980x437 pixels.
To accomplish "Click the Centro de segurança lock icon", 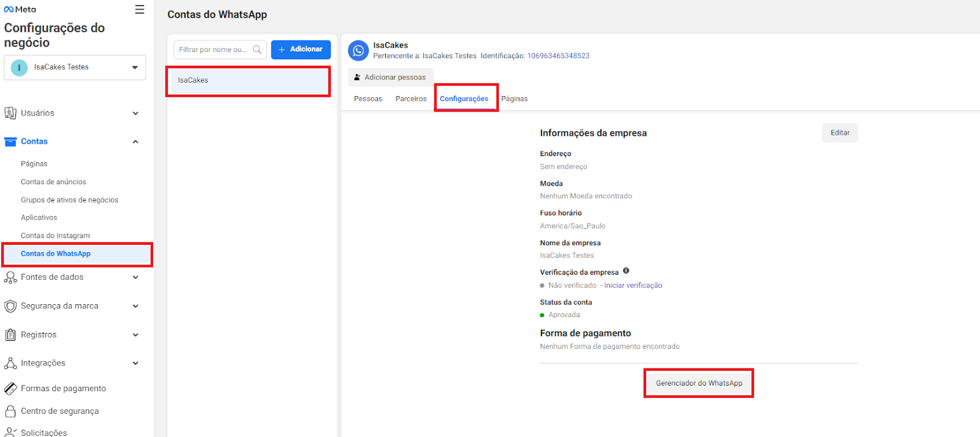I will [x=10, y=411].
